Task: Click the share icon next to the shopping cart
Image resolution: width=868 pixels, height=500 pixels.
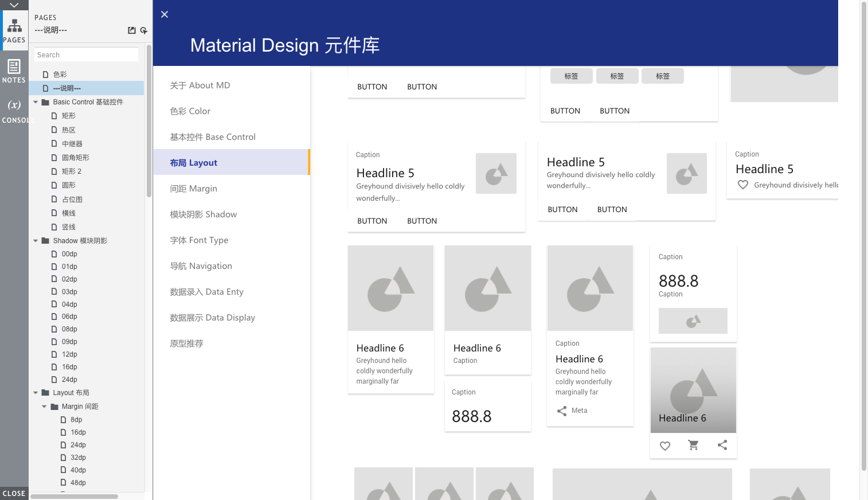Action: [x=722, y=445]
